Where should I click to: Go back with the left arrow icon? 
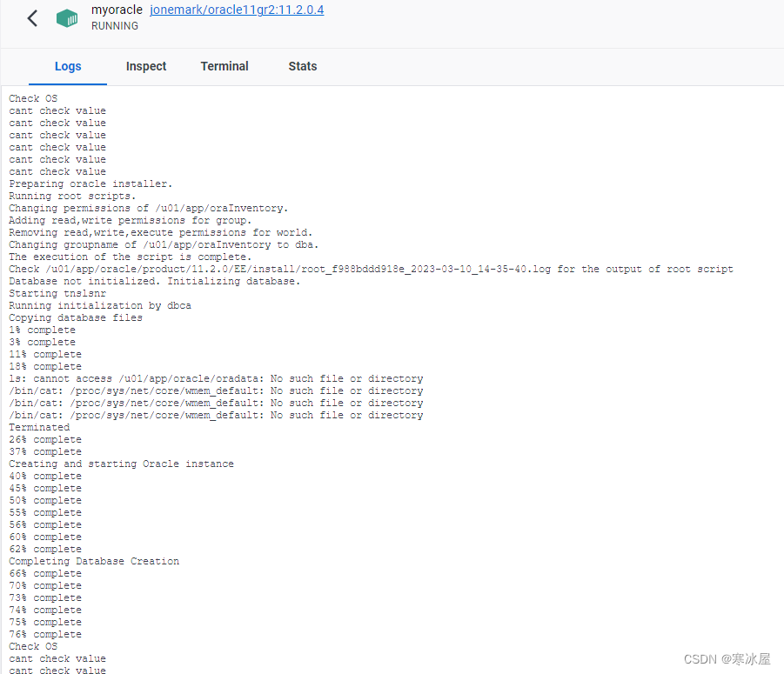32,18
